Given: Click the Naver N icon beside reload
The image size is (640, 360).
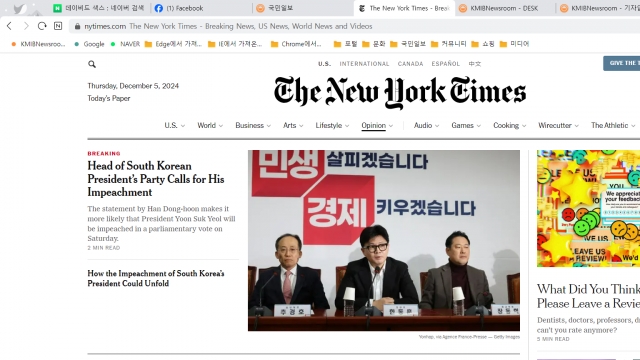Looking at the screenshot, I should [58, 26].
